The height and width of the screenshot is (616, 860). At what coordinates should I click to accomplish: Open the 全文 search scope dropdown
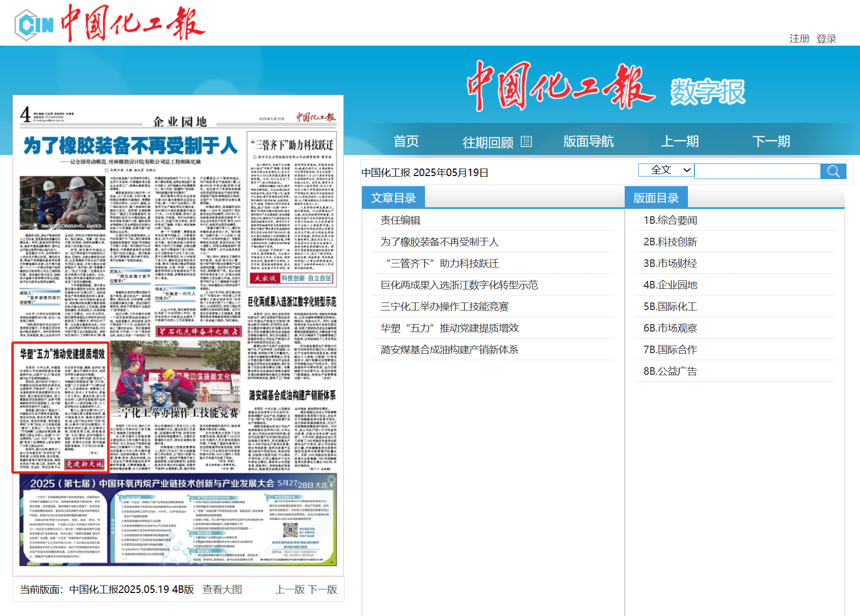tap(666, 170)
